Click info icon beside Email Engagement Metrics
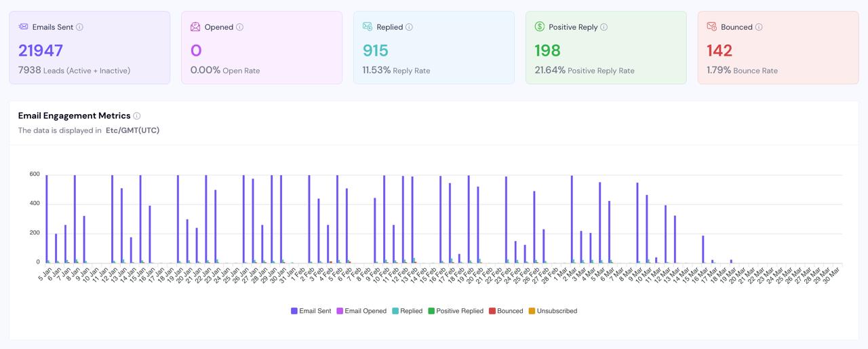This screenshot has height=349, width=868. (x=137, y=116)
